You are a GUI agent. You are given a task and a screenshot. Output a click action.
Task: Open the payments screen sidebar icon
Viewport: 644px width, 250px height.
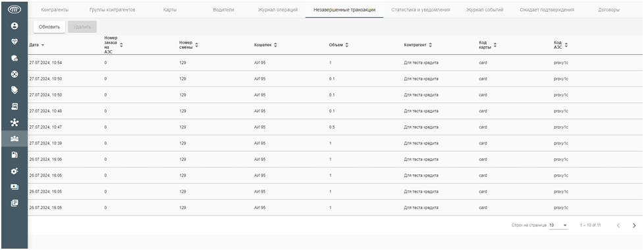14,187
